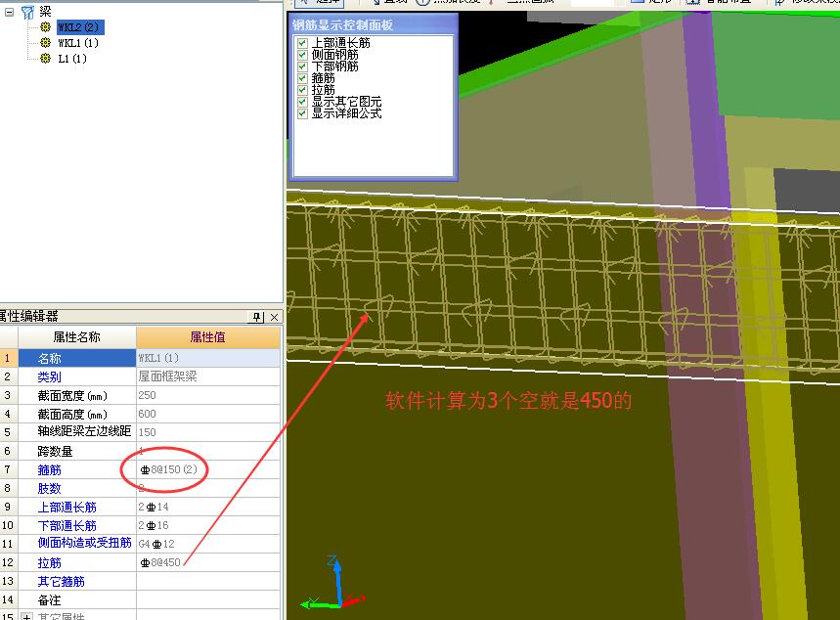Click the gear icon next to L1 (1)
Image resolution: width=840 pixels, height=620 pixels.
click(x=46, y=59)
